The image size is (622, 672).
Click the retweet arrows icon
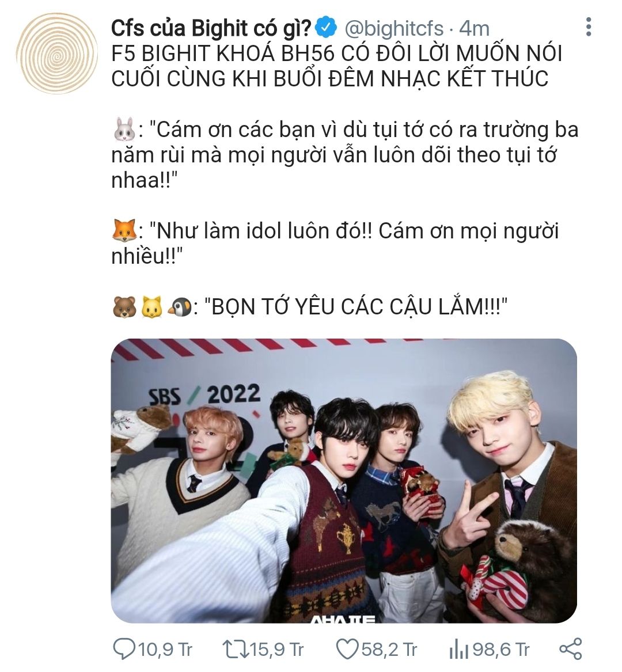[x=236, y=650]
